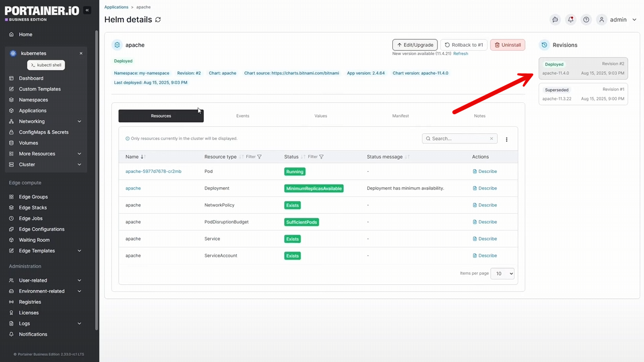
Task: Click into the resources Search field
Action: pyautogui.click(x=459, y=139)
